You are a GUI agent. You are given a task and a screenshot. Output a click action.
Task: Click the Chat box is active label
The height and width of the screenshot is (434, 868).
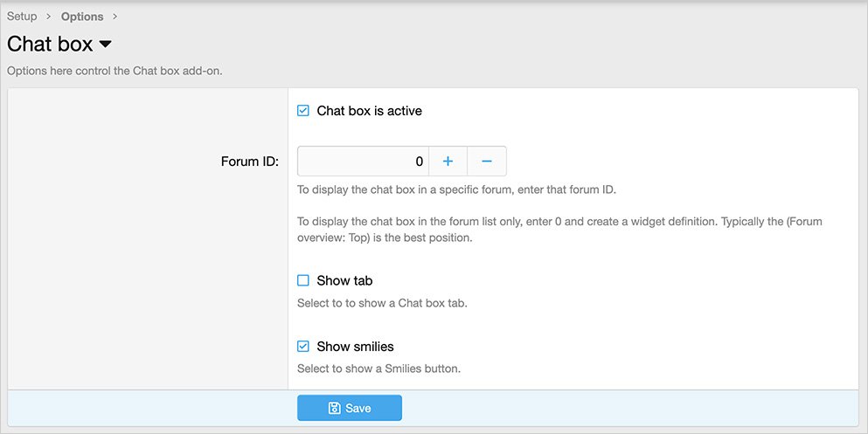[x=369, y=111]
